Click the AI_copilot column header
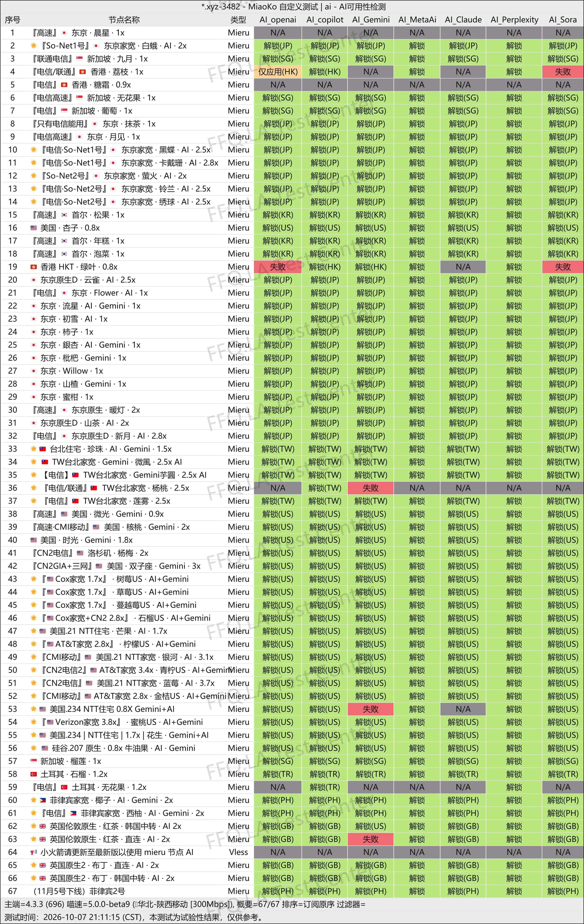This screenshot has width=584, height=924. click(325, 20)
